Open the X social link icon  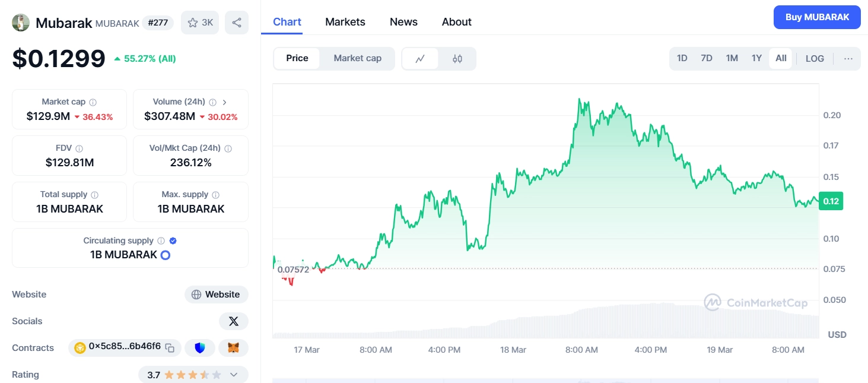(234, 321)
